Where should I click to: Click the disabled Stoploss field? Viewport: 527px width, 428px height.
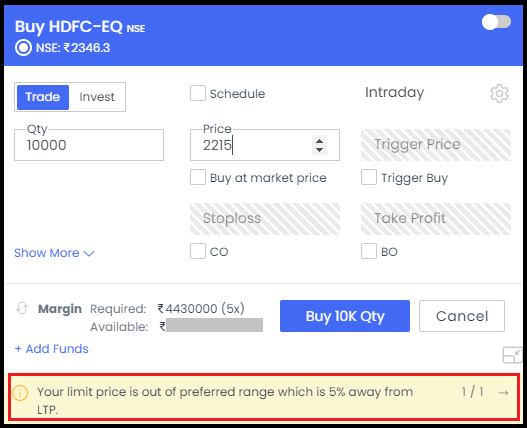coord(265,219)
